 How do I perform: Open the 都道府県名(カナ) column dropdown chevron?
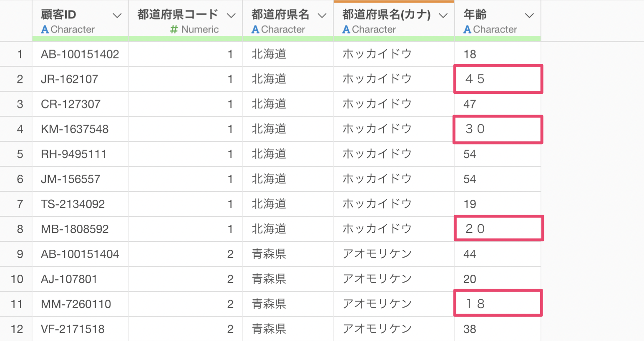click(443, 16)
